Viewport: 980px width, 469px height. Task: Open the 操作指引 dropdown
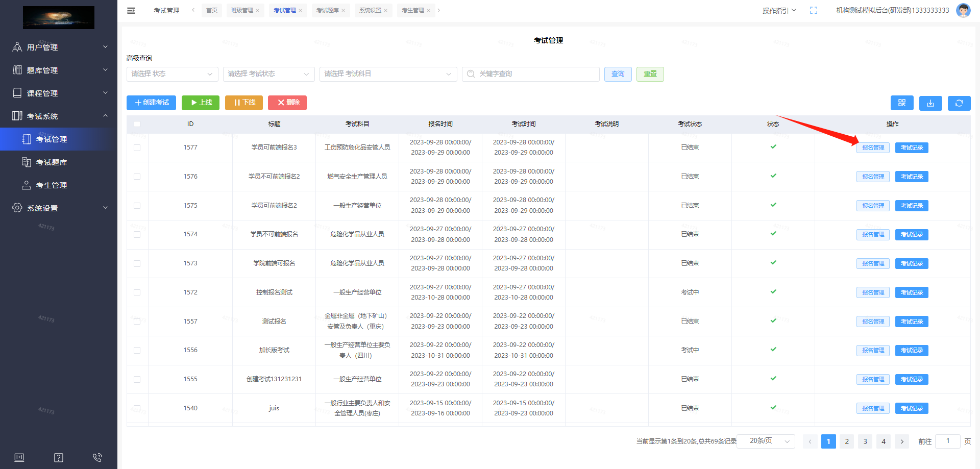coord(779,10)
